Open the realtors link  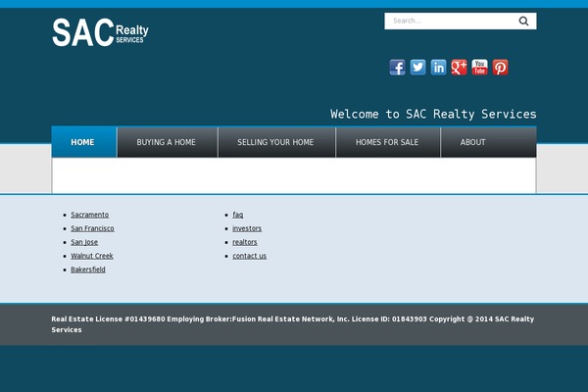coord(244,242)
